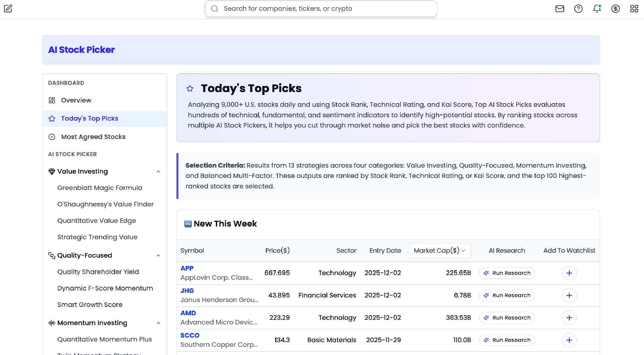
Task: Add SCCO to watchlist with plus button
Action: point(569,340)
